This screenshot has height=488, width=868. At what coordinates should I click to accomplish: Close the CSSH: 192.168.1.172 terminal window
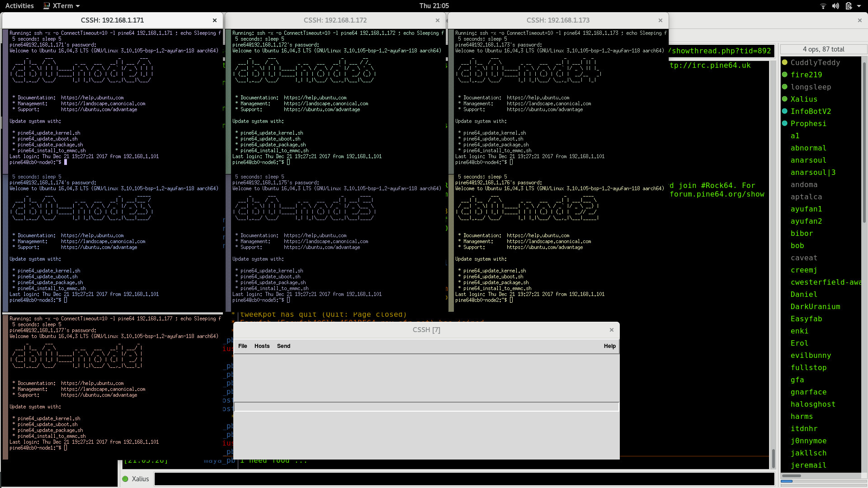click(x=437, y=20)
